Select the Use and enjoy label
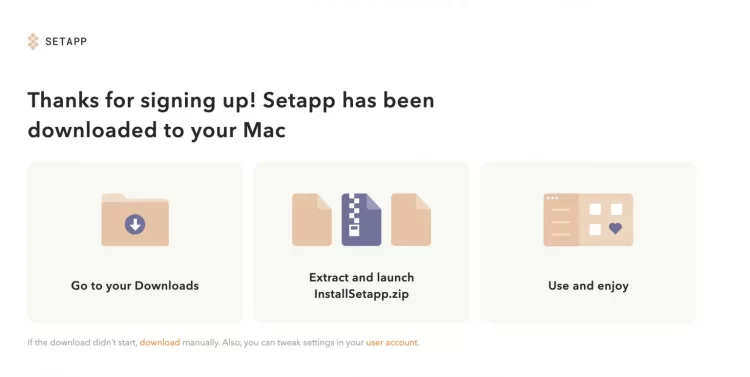The width and height of the screenshot is (750, 377). [x=588, y=286]
